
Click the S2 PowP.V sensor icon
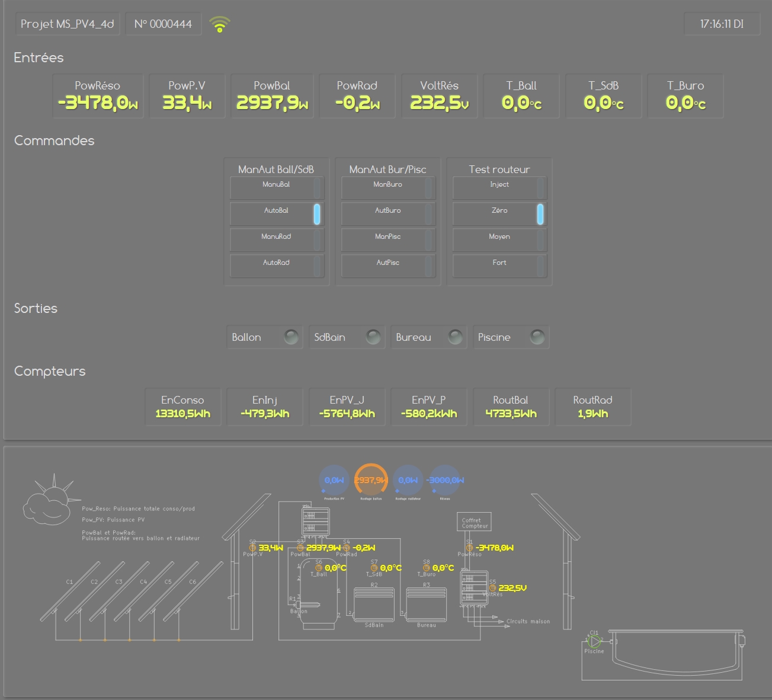tap(253, 548)
